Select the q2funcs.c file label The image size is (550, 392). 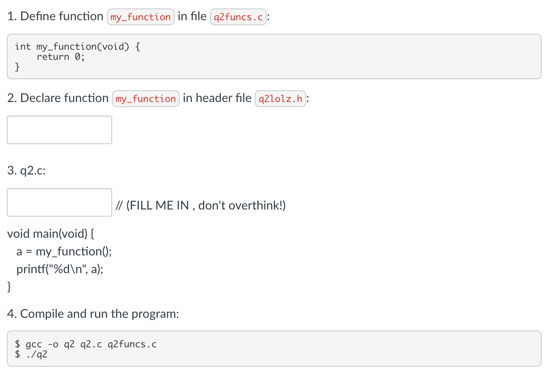(x=238, y=17)
